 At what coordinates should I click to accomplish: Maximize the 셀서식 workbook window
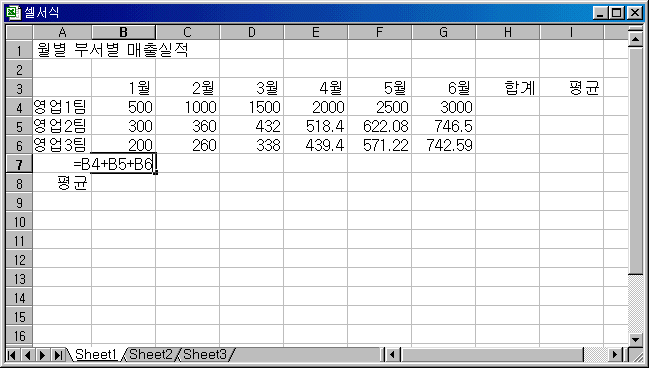tap(616, 13)
